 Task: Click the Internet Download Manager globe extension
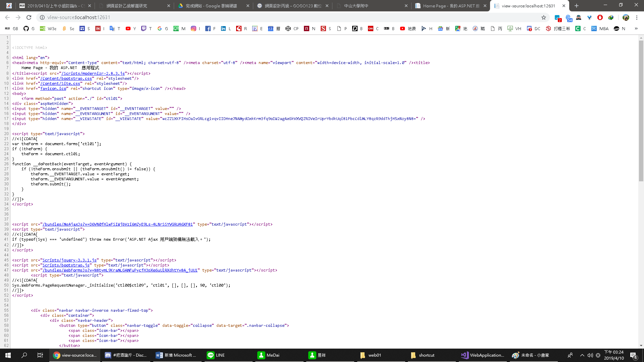tap(611, 17)
